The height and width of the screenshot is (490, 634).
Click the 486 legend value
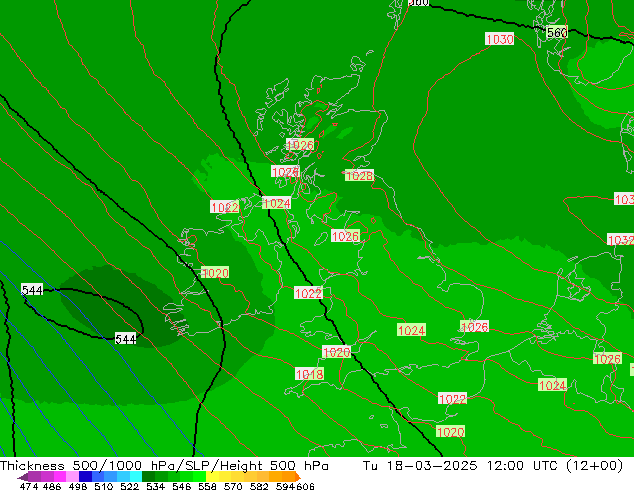click(52, 486)
